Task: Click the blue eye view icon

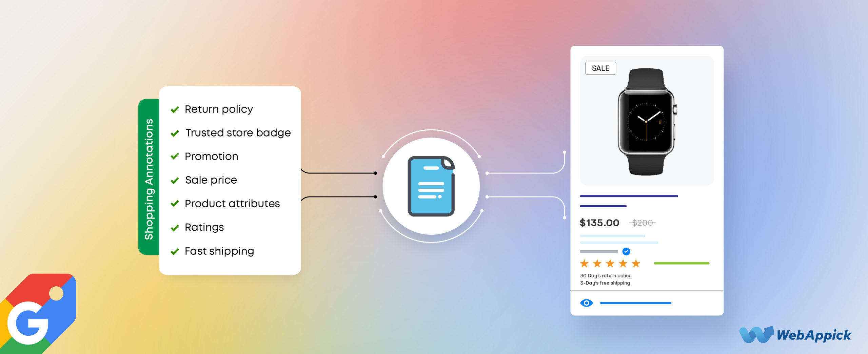Action: coord(586,303)
